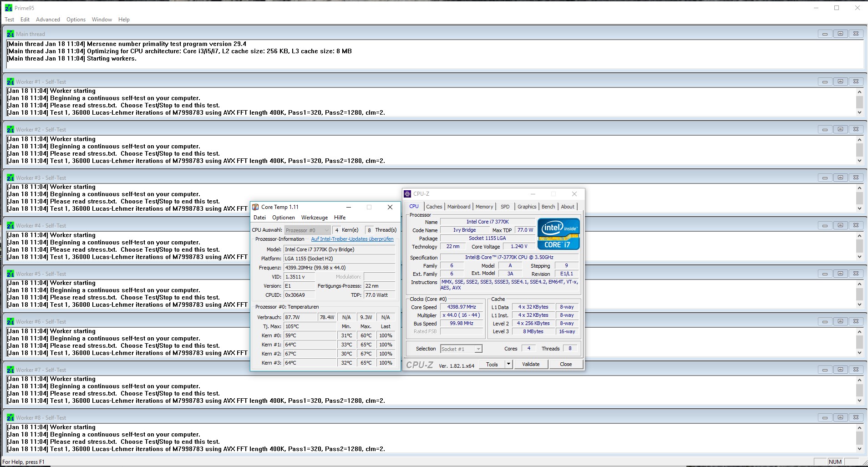Click the Core Voltage value 1.240 V

point(519,246)
